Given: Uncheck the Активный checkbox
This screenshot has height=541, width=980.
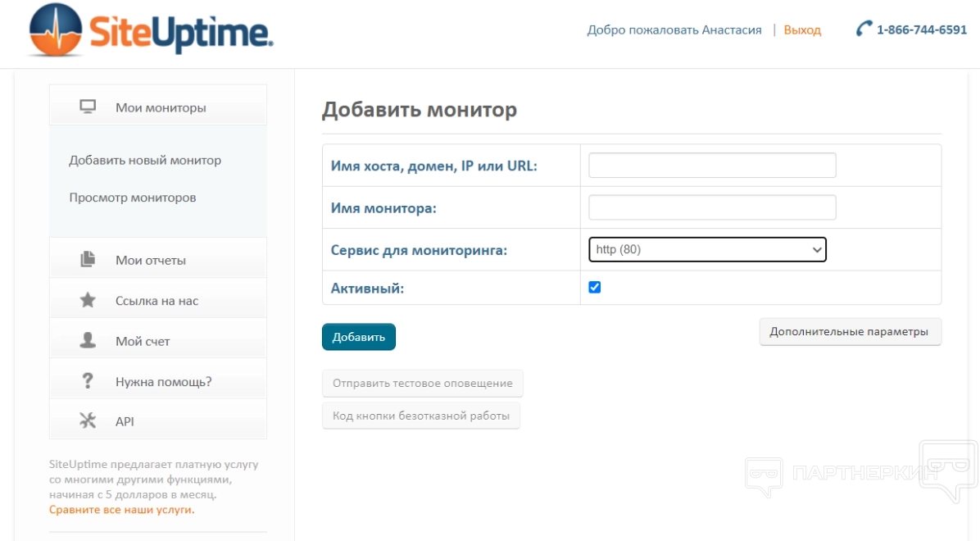Looking at the screenshot, I should [595, 288].
